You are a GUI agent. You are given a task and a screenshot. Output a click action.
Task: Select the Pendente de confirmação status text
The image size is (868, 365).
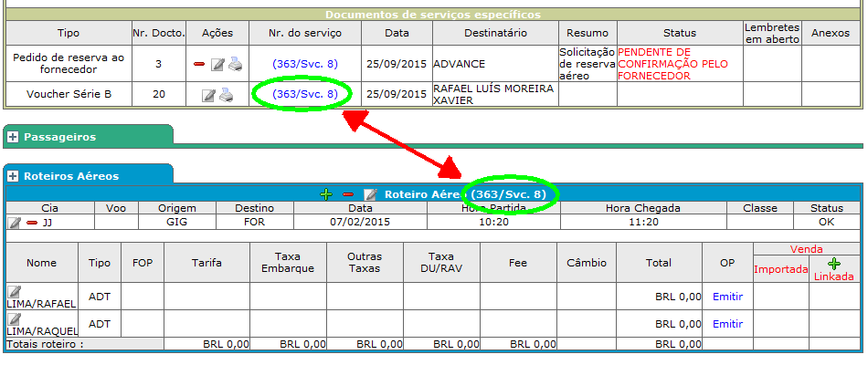click(672, 64)
